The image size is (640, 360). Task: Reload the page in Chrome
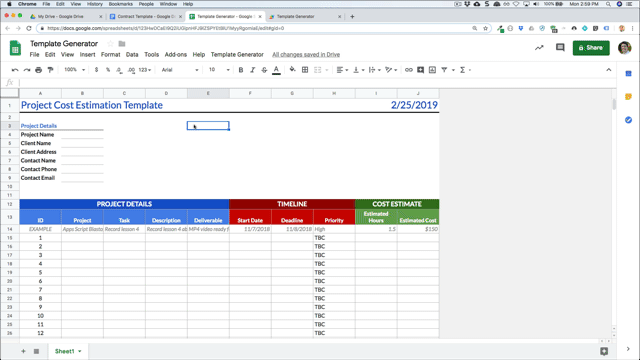[29, 28]
